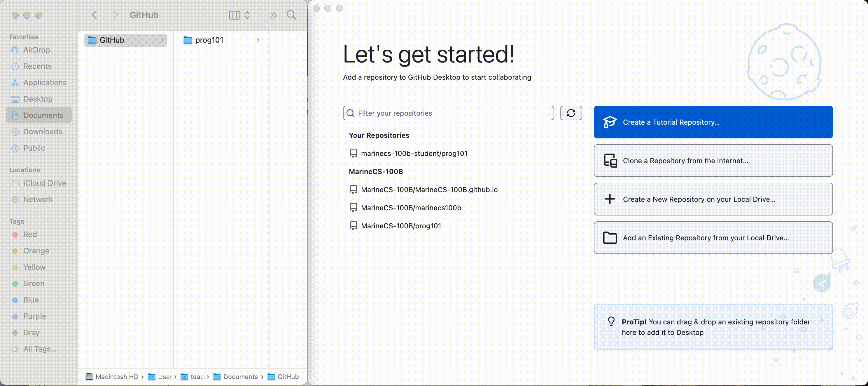
Task: Select Documents in Finder sidebar
Action: coord(39,115)
